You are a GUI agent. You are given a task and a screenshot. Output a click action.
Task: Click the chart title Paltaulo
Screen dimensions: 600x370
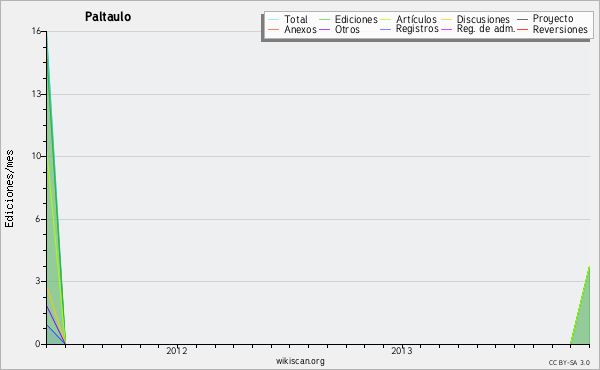click(x=108, y=17)
